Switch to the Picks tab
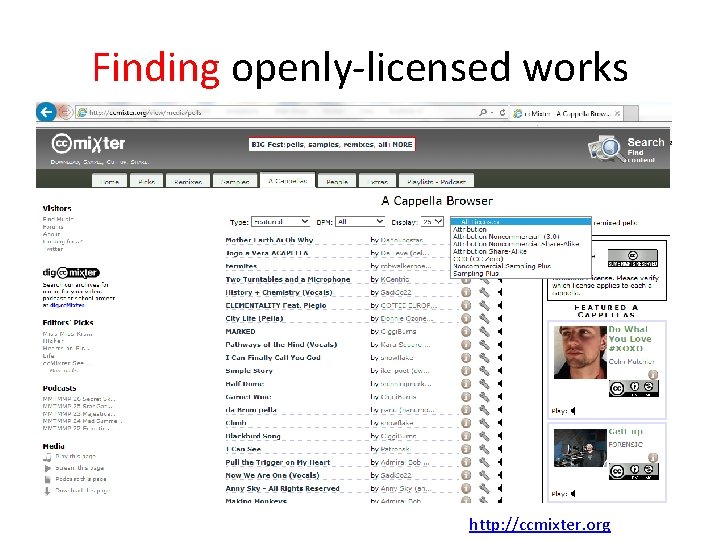 point(146,181)
